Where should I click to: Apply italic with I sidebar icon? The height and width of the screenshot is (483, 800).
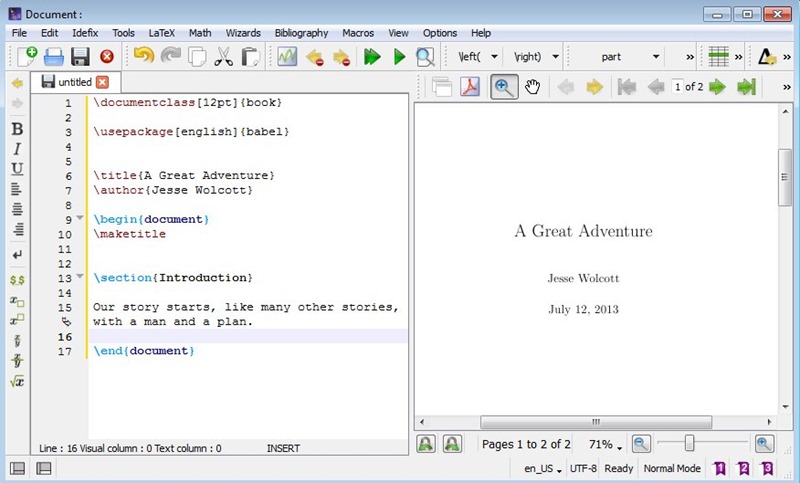coord(17,149)
